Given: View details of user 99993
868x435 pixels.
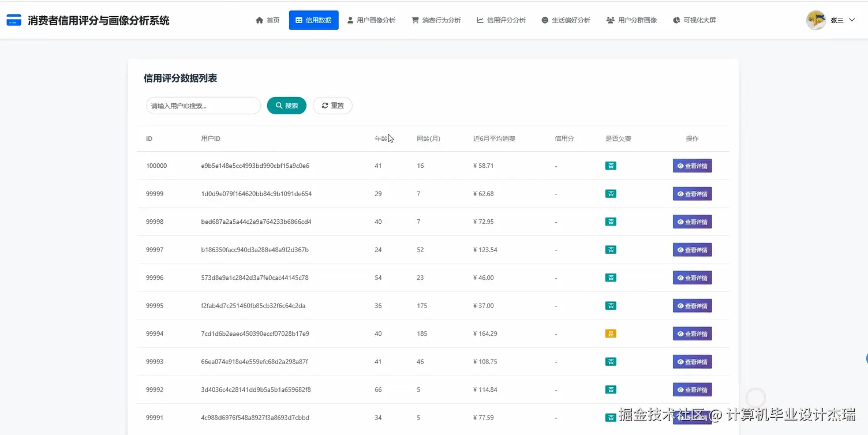Looking at the screenshot, I should [692, 362].
